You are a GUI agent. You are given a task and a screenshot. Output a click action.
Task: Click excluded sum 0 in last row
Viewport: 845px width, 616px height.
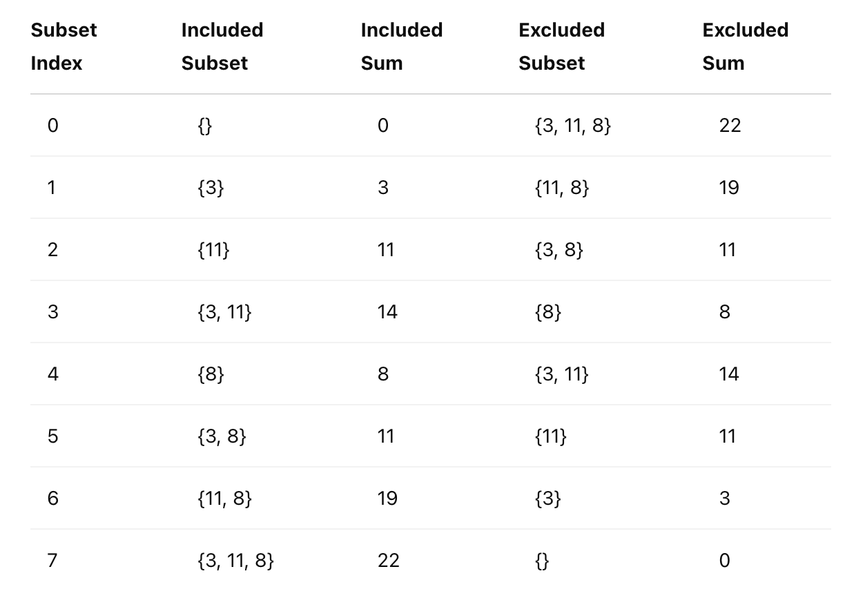(x=724, y=561)
